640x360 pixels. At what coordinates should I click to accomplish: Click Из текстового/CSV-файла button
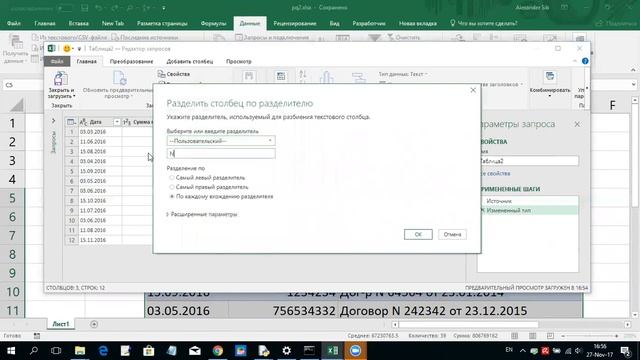point(69,38)
